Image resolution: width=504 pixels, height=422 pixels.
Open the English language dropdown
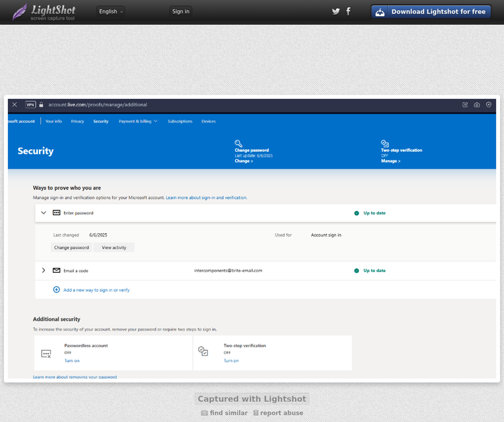(x=111, y=11)
